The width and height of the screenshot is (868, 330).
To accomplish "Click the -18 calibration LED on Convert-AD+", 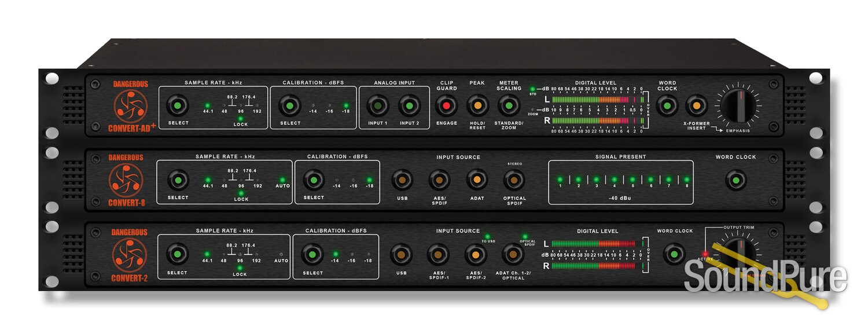I will [346, 106].
